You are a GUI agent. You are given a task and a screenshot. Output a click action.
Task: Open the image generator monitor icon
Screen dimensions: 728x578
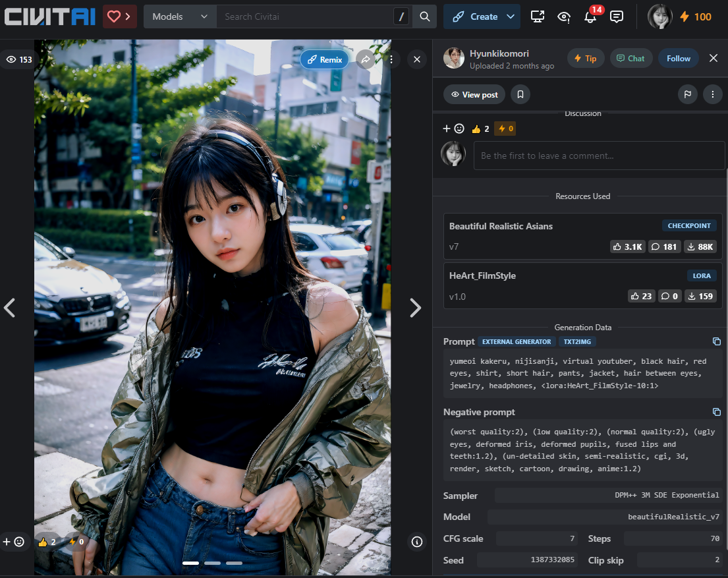point(537,16)
